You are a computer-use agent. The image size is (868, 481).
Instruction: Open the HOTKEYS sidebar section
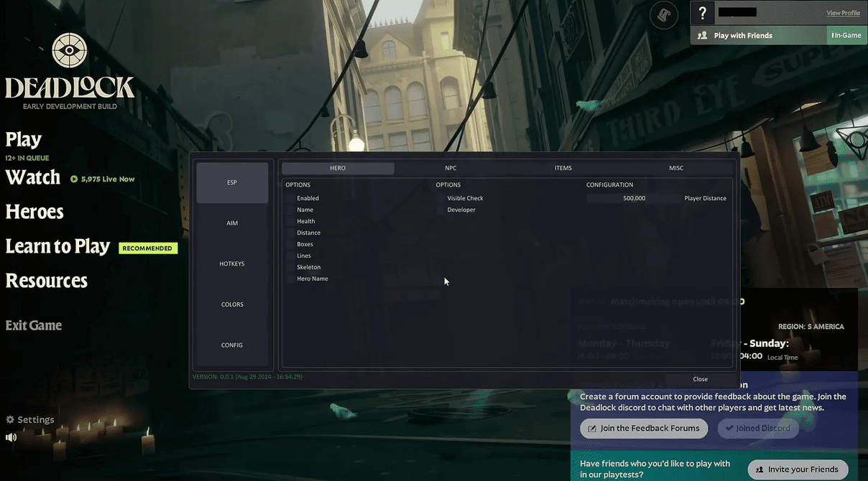pyautogui.click(x=232, y=263)
